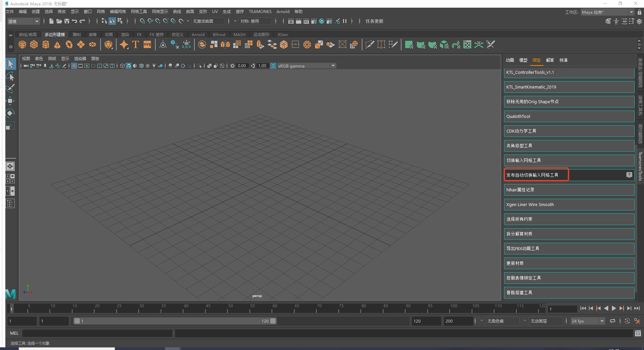This screenshot has width=644, height=350.
Task: Click the QualothTool button
Action: (x=569, y=116)
